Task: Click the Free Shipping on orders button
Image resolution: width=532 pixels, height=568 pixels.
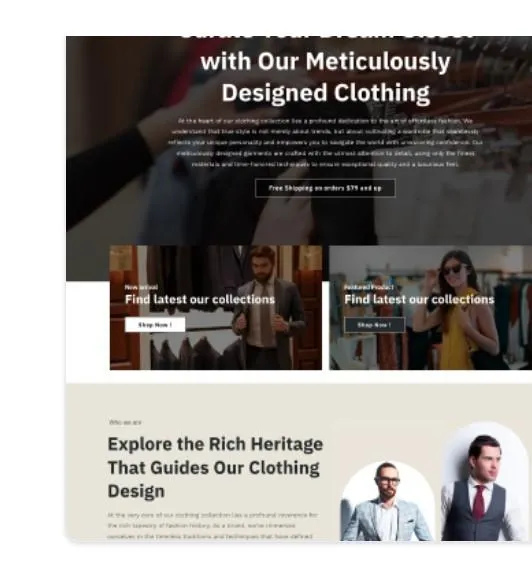Action: [x=325, y=188]
